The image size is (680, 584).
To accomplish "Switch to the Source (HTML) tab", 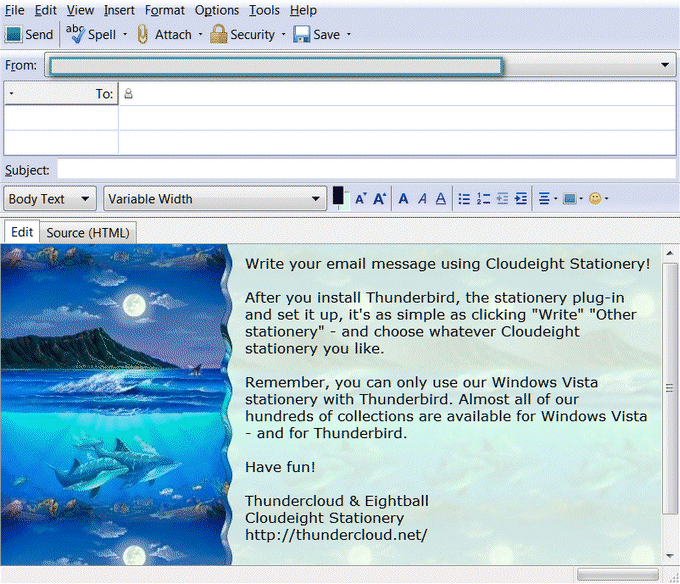I will coord(88,233).
